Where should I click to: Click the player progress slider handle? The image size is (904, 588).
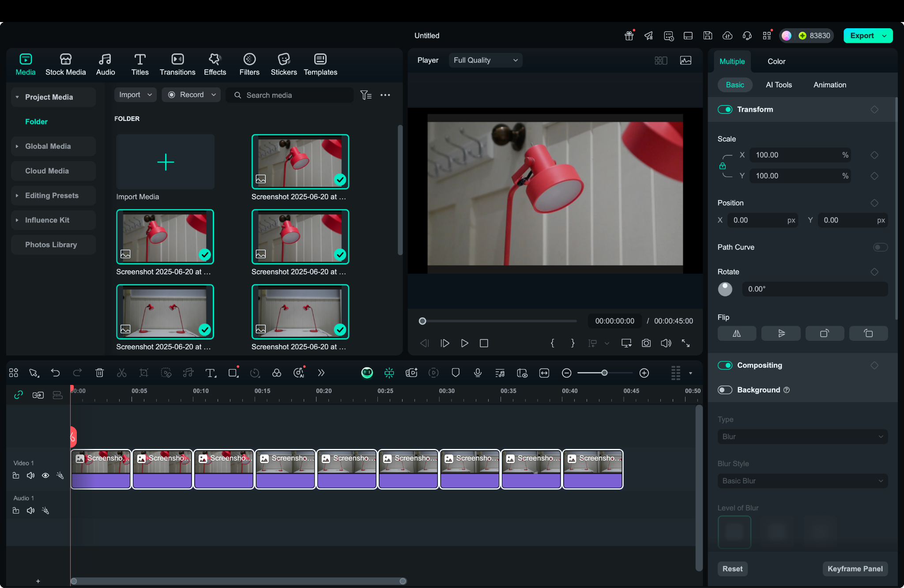[x=422, y=321]
